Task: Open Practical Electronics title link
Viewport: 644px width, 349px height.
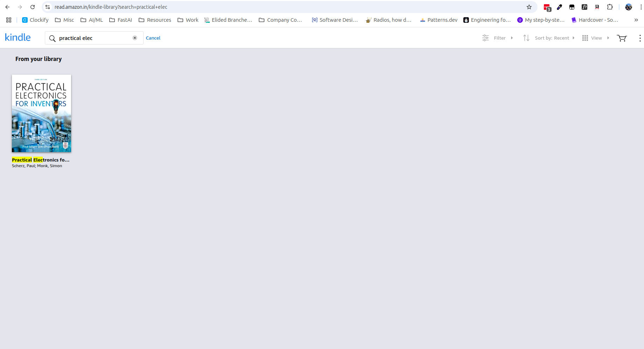Action: (x=41, y=160)
